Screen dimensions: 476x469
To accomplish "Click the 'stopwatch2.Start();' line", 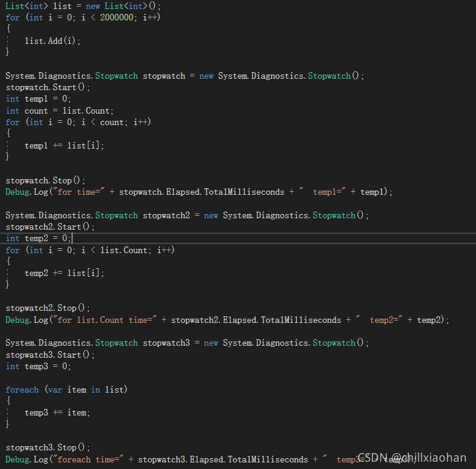I will [x=50, y=227].
